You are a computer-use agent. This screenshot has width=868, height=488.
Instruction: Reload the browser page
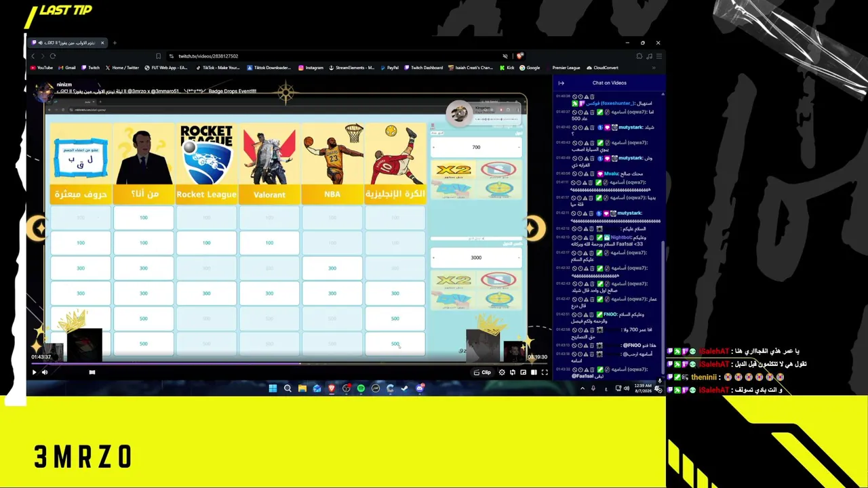click(x=52, y=56)
